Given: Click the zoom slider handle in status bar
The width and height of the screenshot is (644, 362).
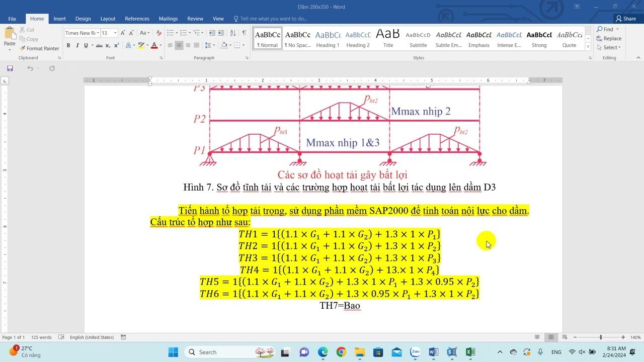Looking at the screenshot, I should click(x=600, y=337).
